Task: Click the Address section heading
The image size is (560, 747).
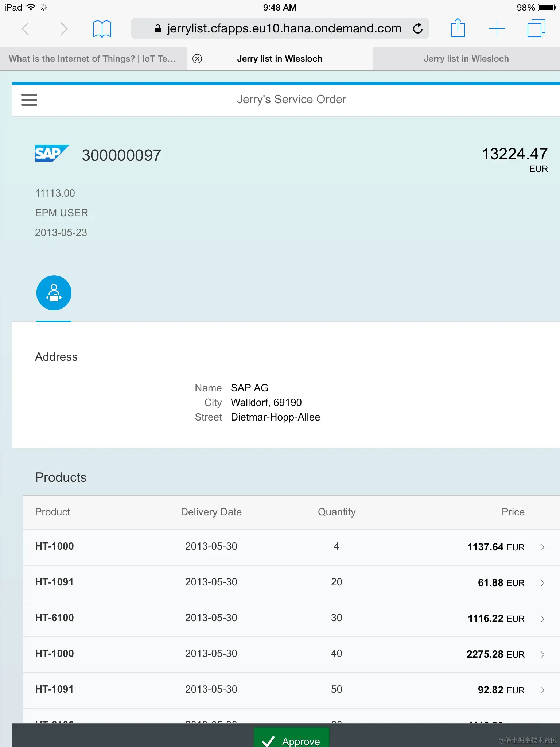Action: (56, 357)
